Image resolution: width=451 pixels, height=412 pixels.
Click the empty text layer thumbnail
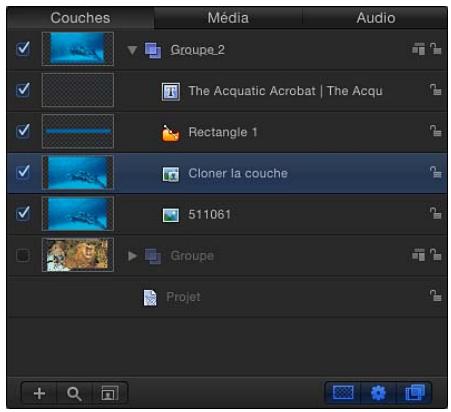click(78, 90)
